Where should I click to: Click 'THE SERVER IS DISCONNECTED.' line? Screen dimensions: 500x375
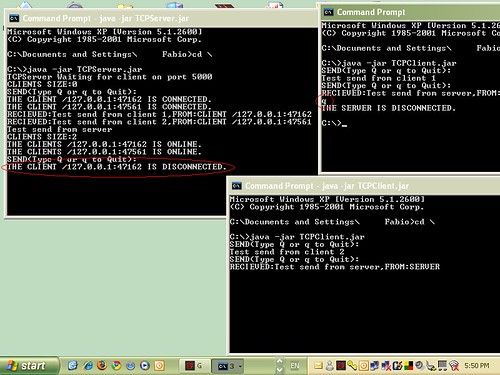tap(388, 108)
